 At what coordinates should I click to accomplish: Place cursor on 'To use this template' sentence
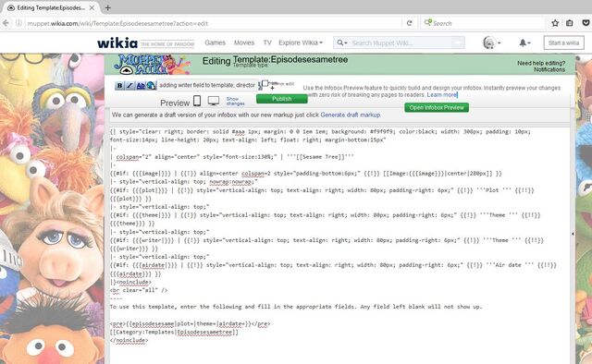click(296, 307)
